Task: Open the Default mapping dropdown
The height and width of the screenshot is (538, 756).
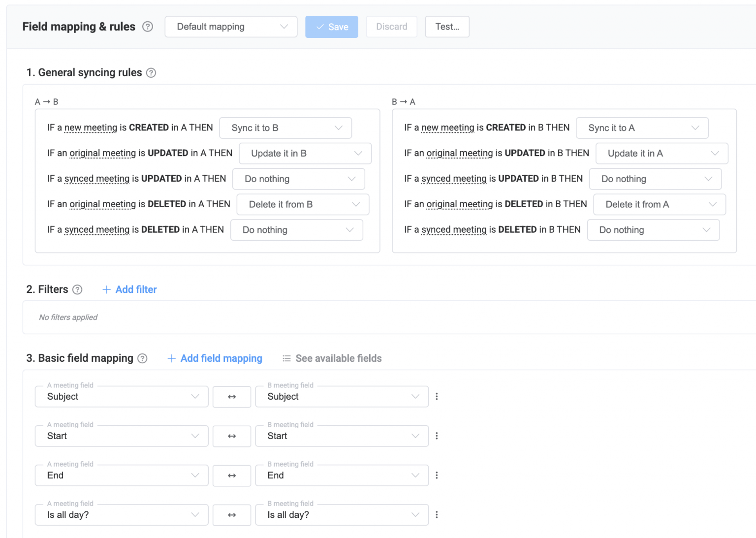Action: click(x=230, y=27)
